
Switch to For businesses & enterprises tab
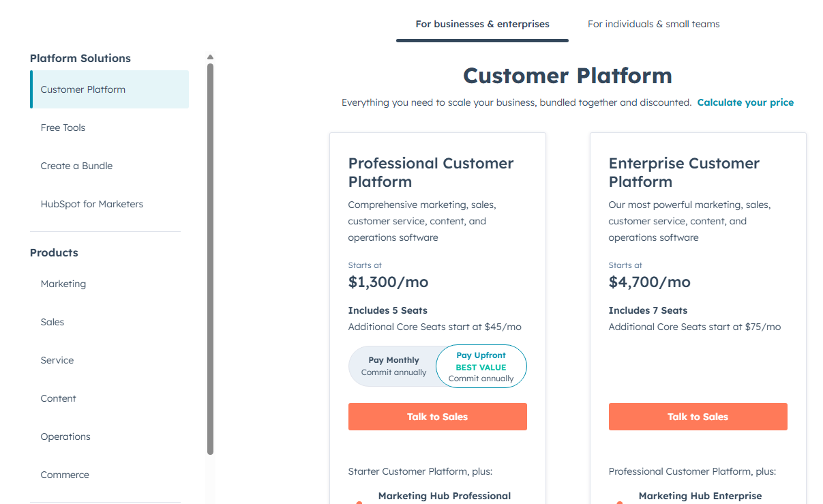(x=482, y=25)
